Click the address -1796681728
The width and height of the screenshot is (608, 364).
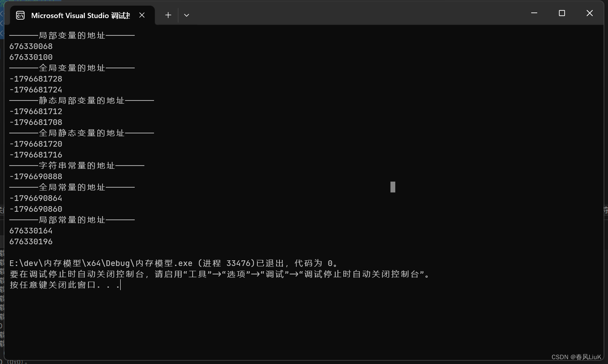point(36,79)
